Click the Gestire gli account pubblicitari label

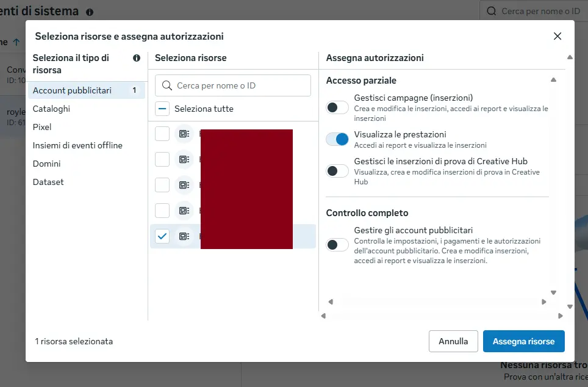point(414,230)
